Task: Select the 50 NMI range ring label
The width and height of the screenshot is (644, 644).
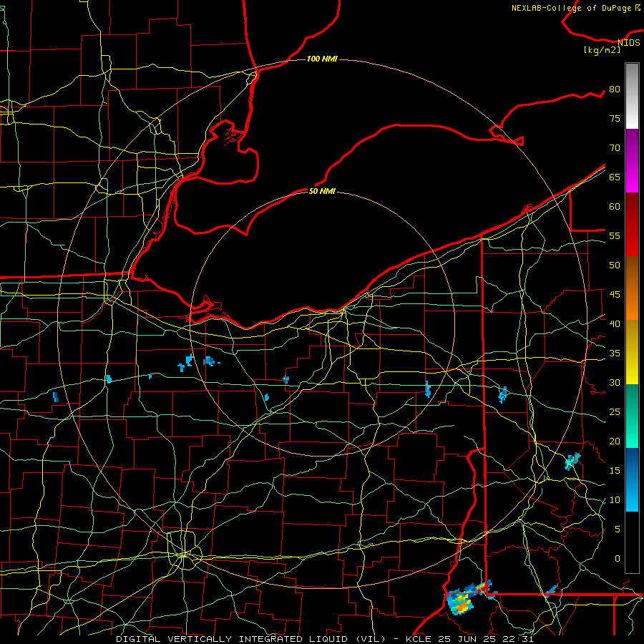Action: click(x=322, y=191)
